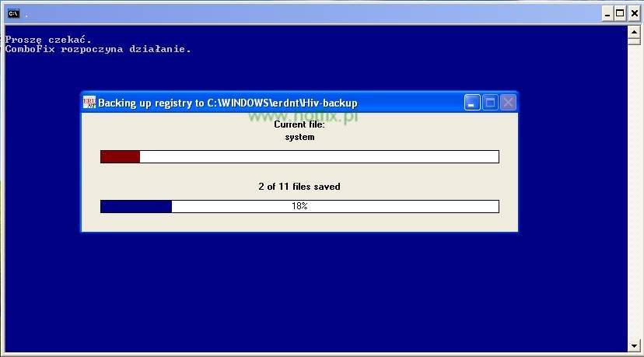Click the "ComboFix rozpoczyna działanie." console line
644x357 pixels.
click(x=98, y=49)
